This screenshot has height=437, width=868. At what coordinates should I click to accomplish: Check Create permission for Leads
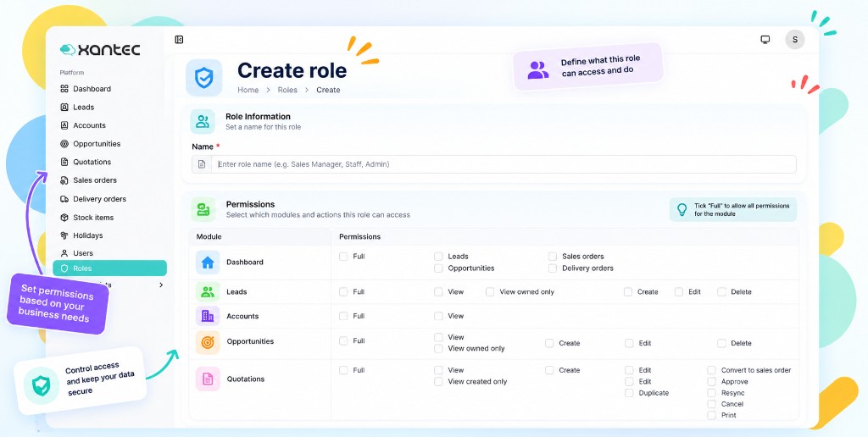click(628, 291)
